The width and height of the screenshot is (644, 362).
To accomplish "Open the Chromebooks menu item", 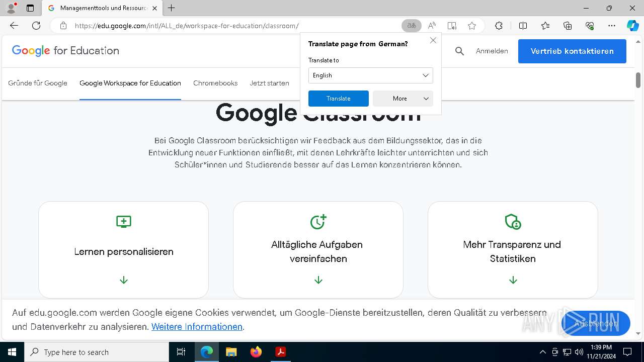I will click(215, 83).
